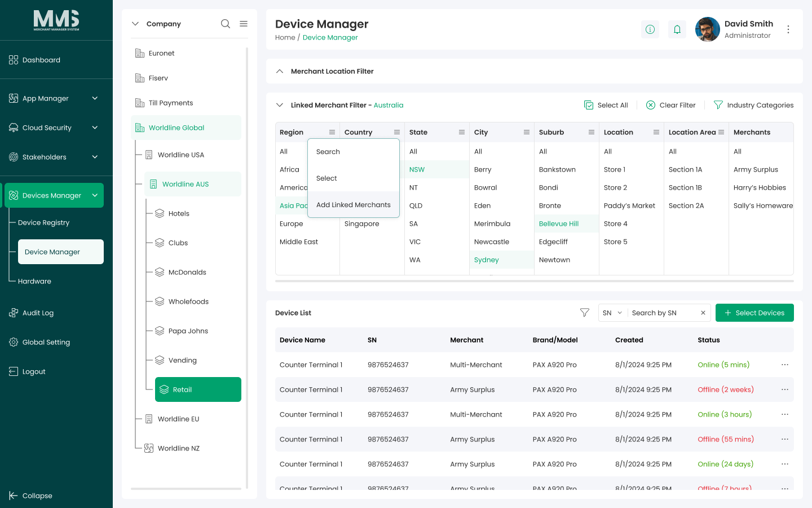This screenshot has height=508, width=812.
Task: Select Euronet in company tree
Action: [x=186, y=53]
